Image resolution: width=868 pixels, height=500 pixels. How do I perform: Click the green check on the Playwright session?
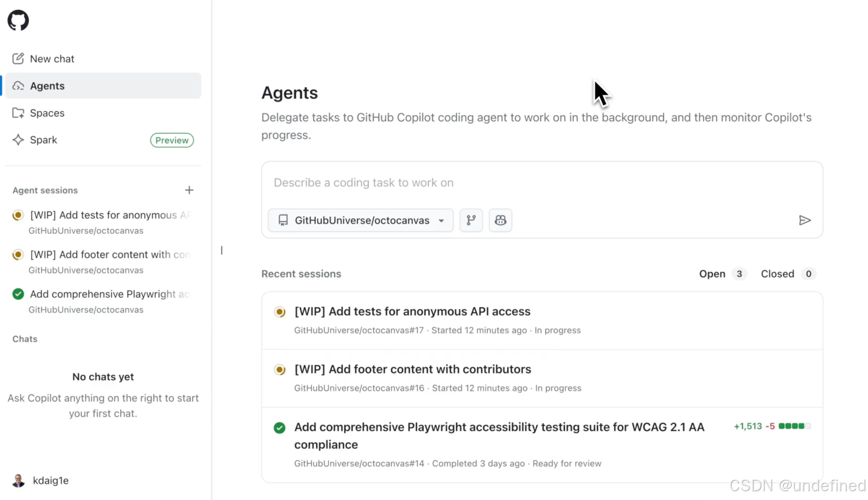tap(280, 428)
